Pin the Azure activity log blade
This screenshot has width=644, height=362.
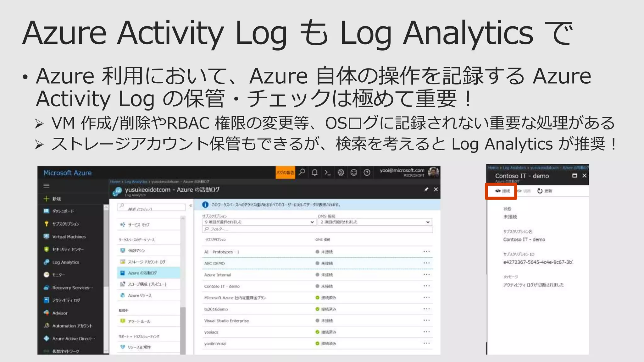click(x=426, y=189)
